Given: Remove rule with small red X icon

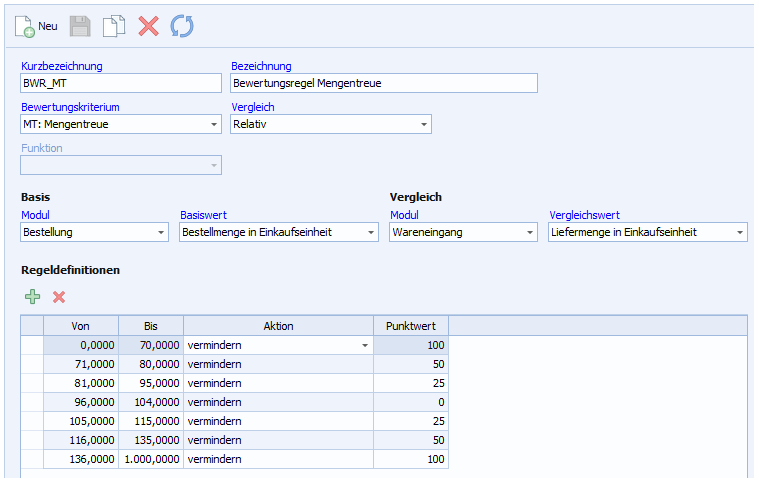Looking at the screenshot, I should (59, 297).
